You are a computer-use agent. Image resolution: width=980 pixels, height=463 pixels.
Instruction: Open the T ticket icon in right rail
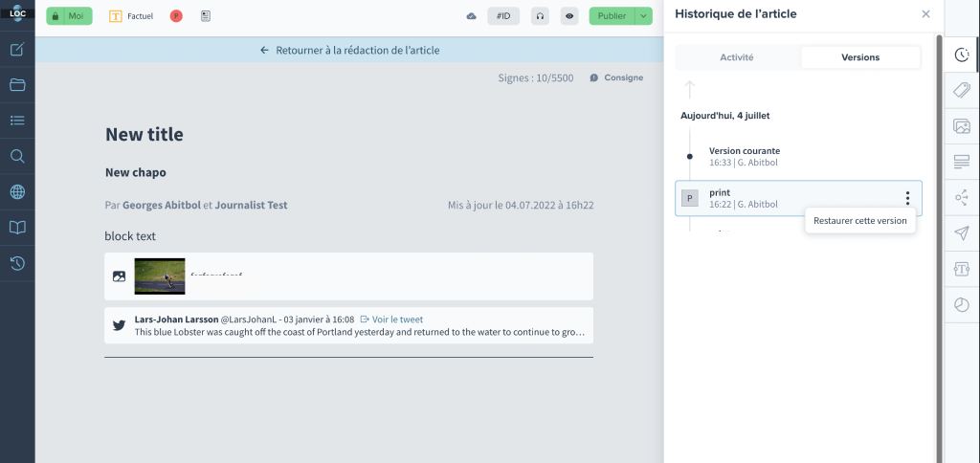[961, 270]
